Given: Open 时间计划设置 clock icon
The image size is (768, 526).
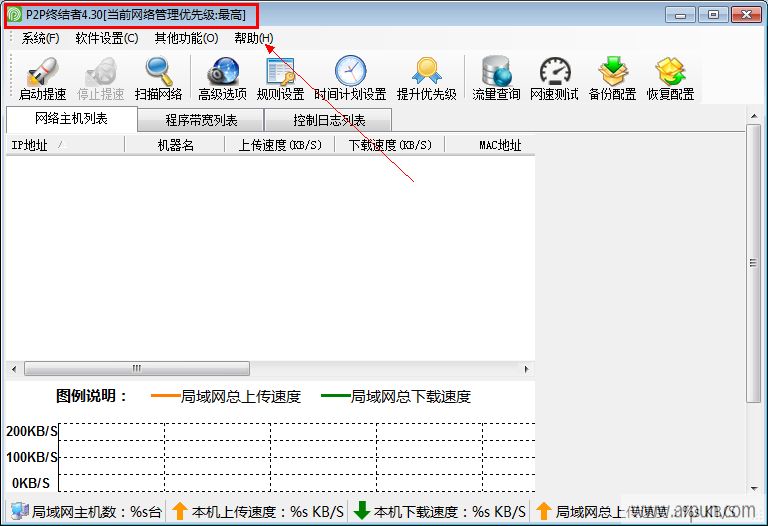Looking at the screenshot, I should pos(351,71).
